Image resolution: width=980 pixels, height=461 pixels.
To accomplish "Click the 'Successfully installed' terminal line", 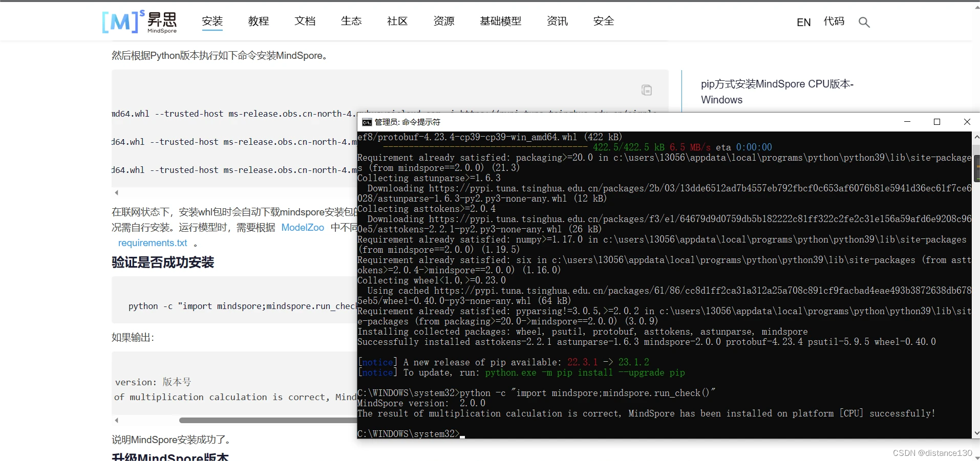I will (x=647, y=342).
